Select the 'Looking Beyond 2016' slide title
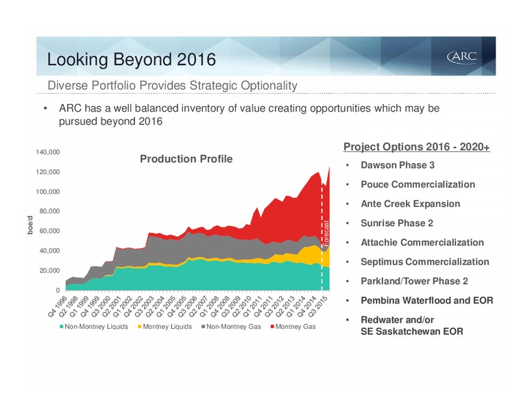Screen dimensions: 532x411 132,60
